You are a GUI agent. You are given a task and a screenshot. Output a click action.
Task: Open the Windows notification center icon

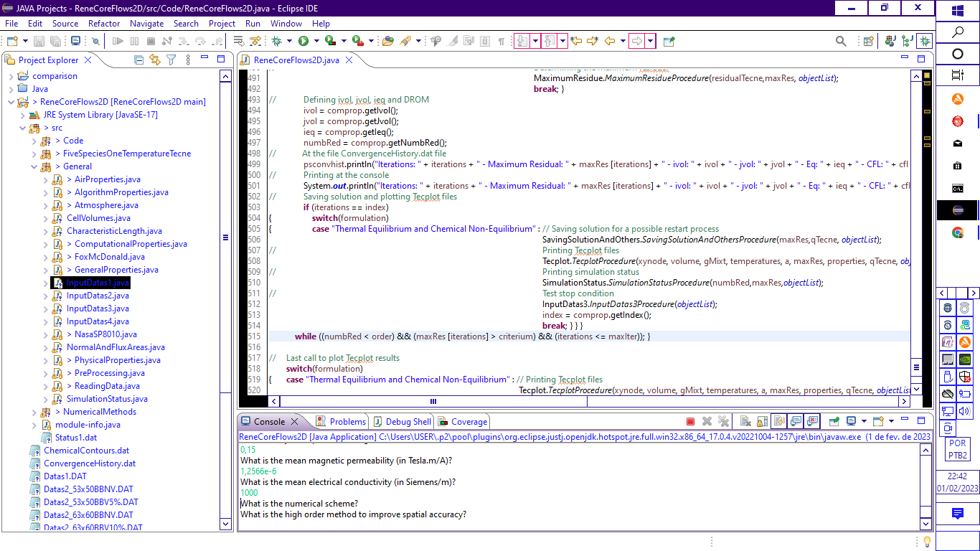[957, 514]
